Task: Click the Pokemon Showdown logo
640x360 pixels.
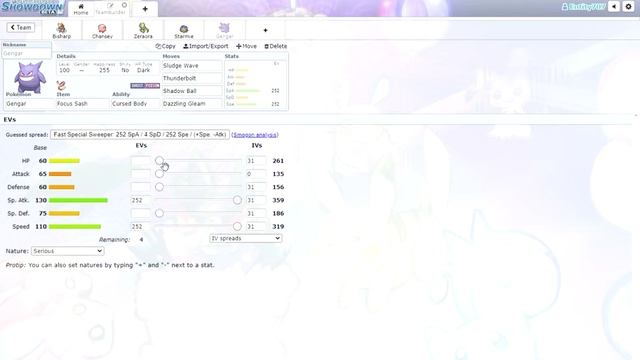Action: pos(32,7)
